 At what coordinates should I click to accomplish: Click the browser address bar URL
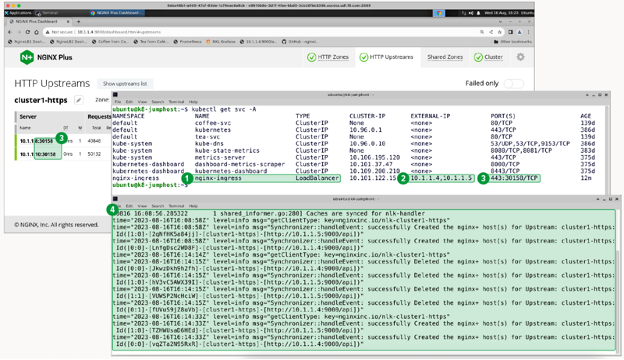119,32
